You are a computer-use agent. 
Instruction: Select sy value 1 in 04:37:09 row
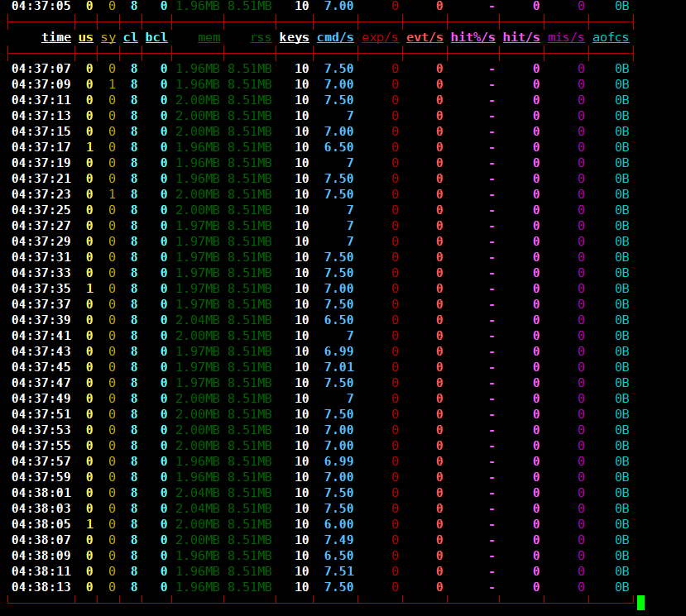point(112,84)
